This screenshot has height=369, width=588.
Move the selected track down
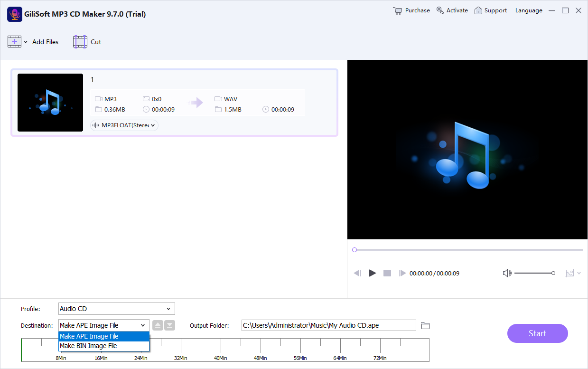pyautogui.click(x=169, y=325)
